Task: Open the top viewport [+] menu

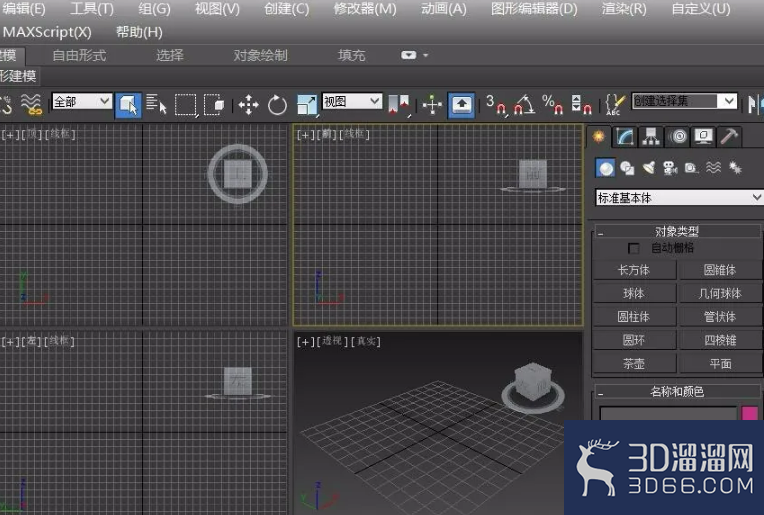Action: (10, 134)
